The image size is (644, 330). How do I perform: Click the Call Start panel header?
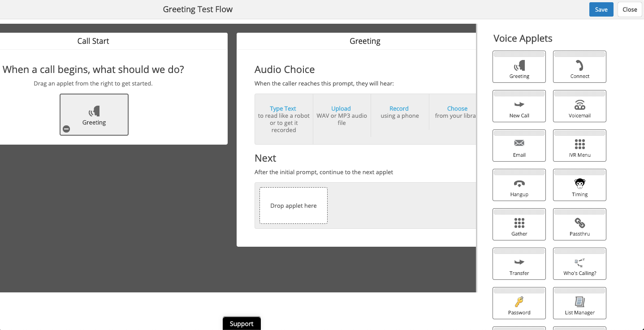coord(93,41)
